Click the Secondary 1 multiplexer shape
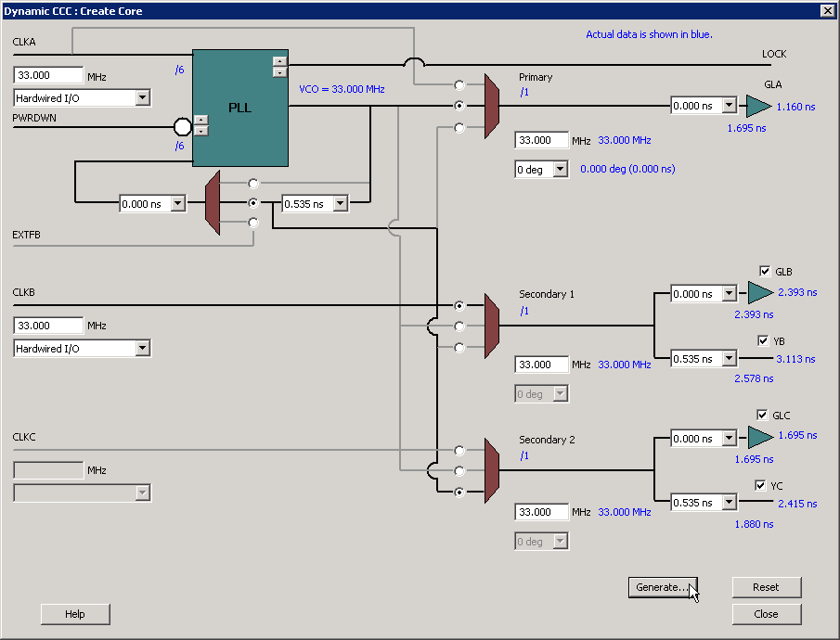 [x=492, y=326]
